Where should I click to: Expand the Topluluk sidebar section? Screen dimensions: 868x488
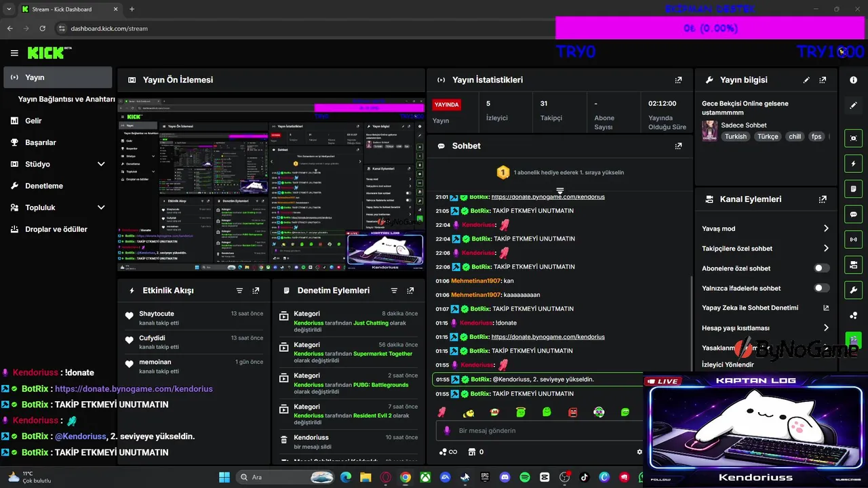pos(101,207)
